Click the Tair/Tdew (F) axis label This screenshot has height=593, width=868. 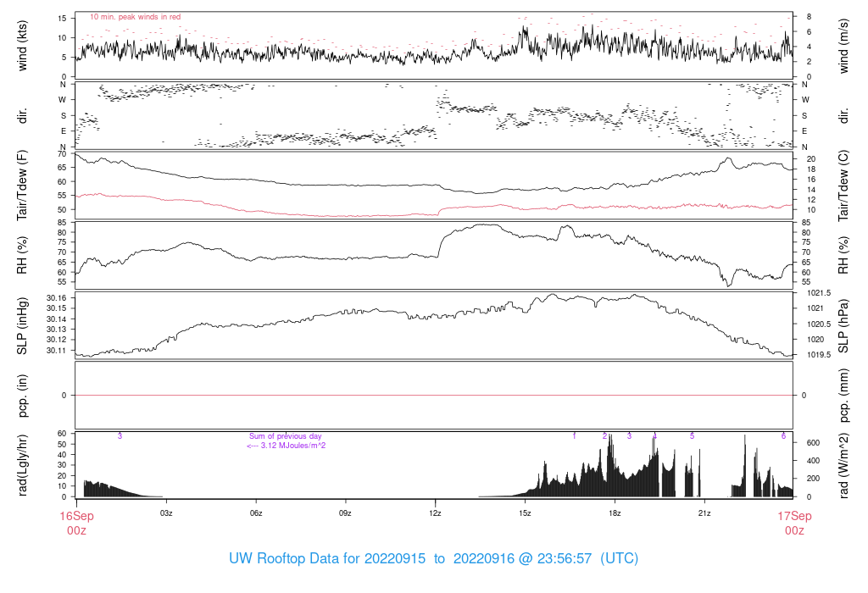[22, 186]
